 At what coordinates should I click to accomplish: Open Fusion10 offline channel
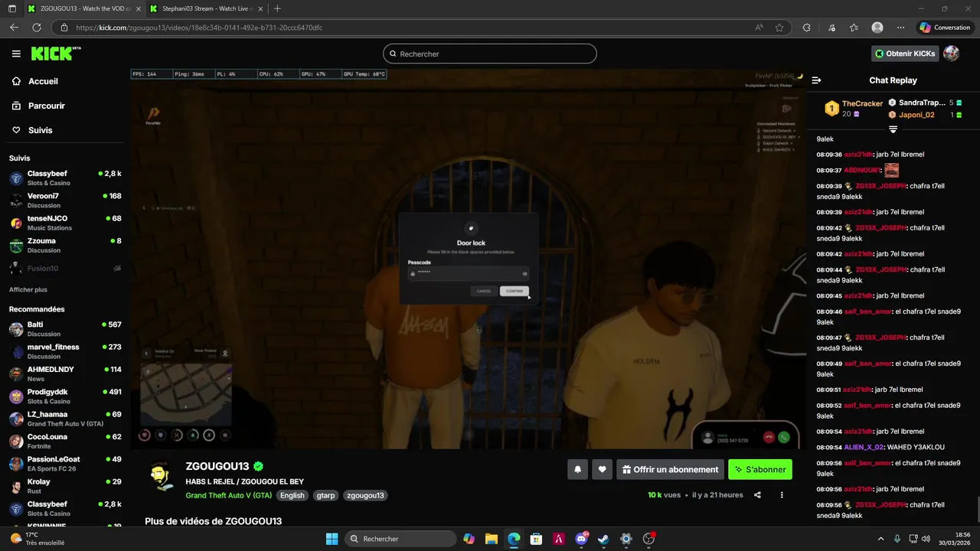(x=65, y=269)
